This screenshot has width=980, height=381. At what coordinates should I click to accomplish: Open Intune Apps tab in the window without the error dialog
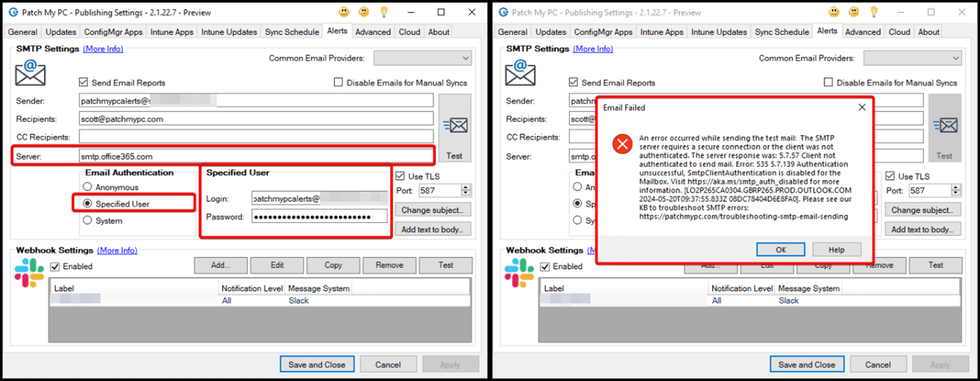[171, 32]
